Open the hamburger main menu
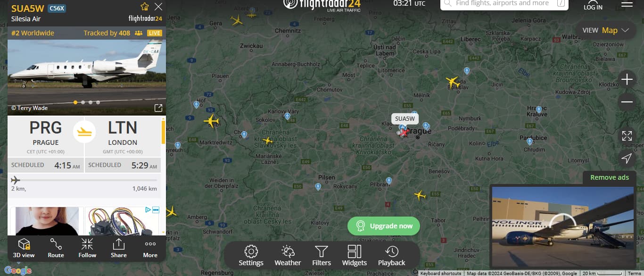Image resolution: width=644 pixels, height=276 pixels. point(627,4)
